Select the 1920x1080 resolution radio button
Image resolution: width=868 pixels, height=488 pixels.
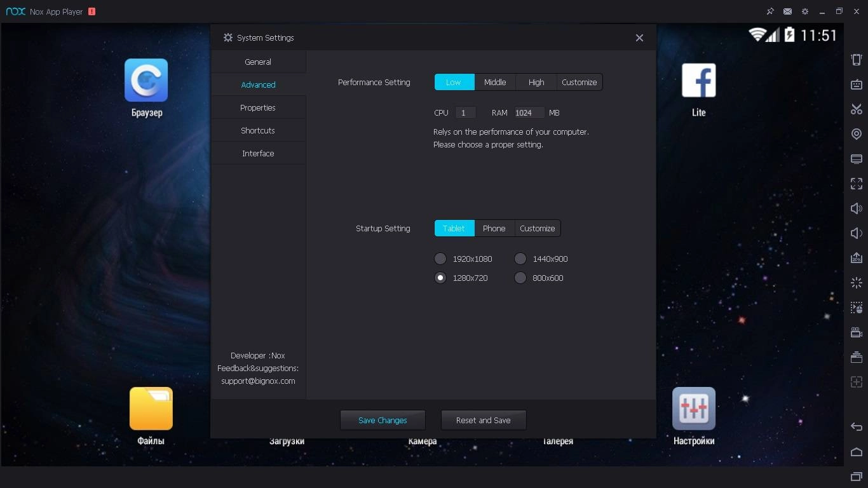pyautogui.click(x=440, y=259)
